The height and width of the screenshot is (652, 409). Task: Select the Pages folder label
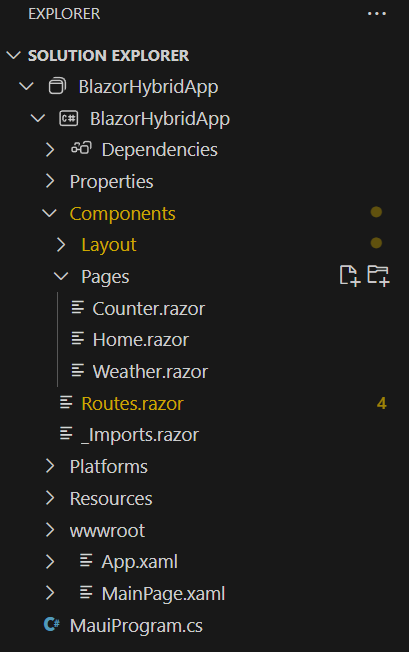pos(105,277)
